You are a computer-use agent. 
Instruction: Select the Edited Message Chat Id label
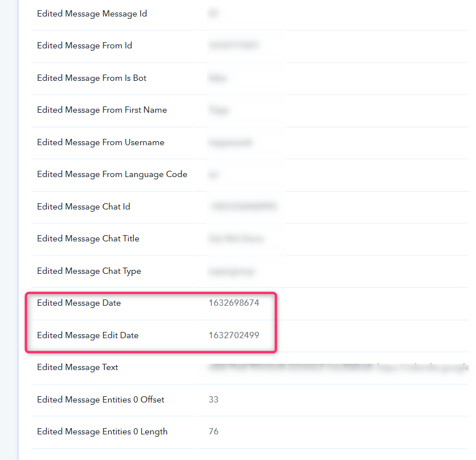tap(84, 207)
